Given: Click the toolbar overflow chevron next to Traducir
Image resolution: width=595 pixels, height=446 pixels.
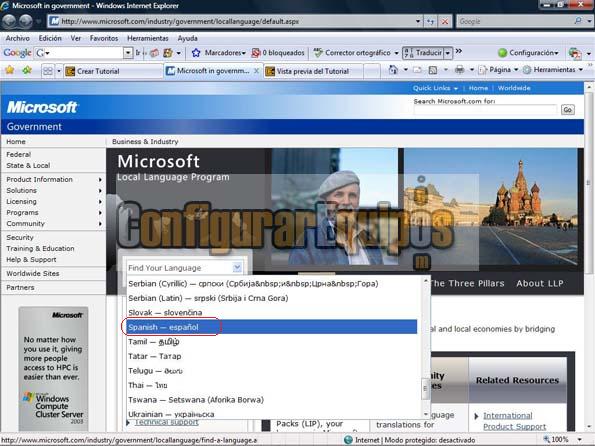Looking at the screenshot, I should point(459,51).
